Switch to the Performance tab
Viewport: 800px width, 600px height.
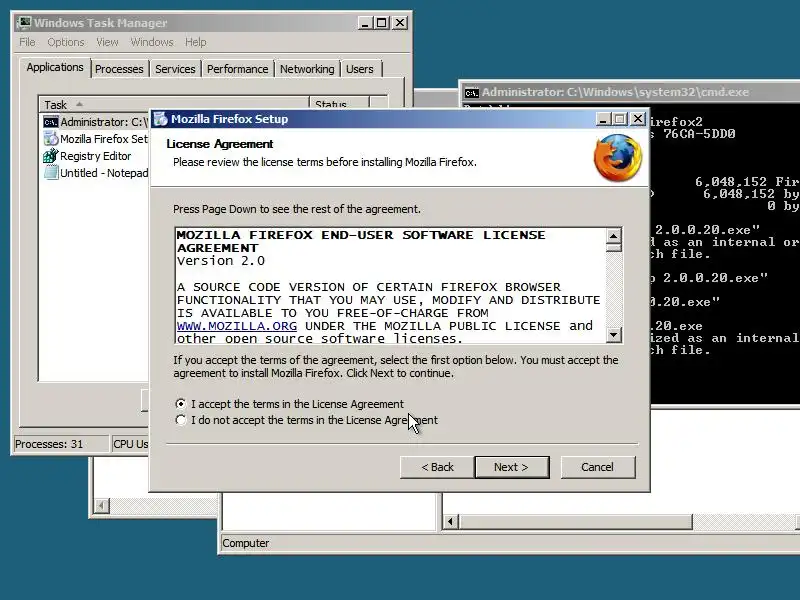pyautogui.click(x=237, y=69)
